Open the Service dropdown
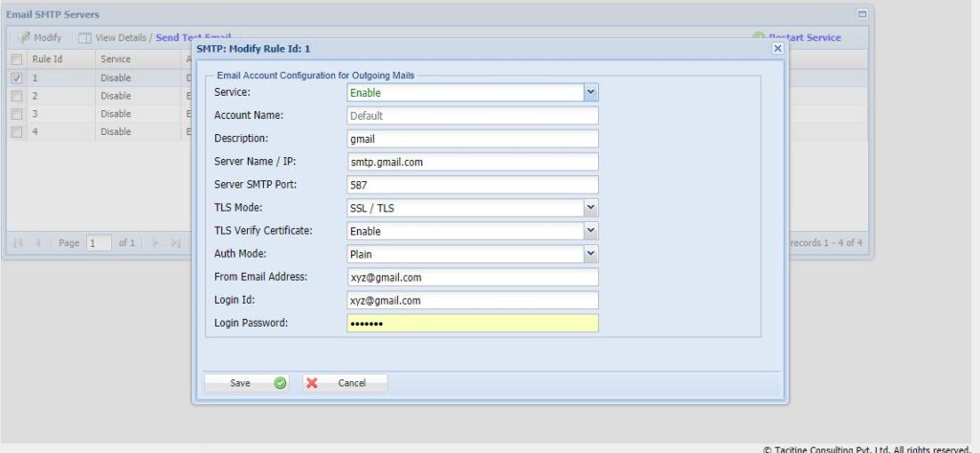 590,92
